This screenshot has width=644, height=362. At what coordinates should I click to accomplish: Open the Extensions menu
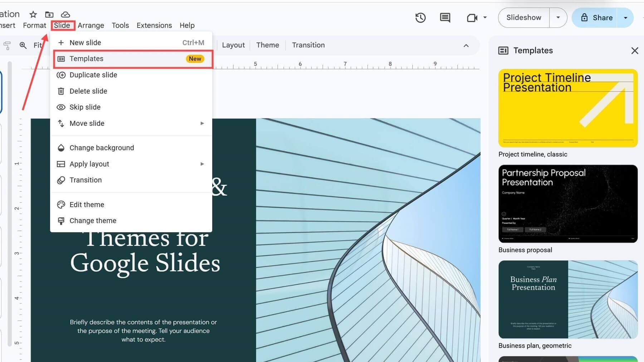[154, 25]
